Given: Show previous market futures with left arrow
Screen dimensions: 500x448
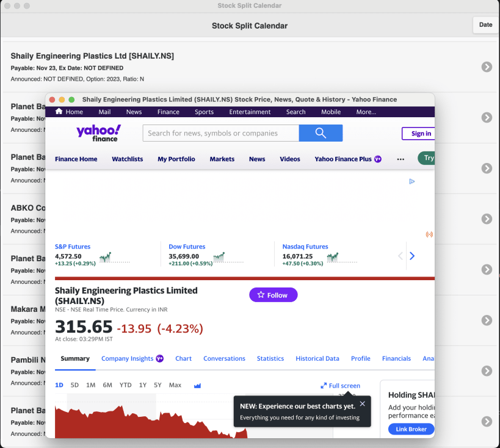Looking at the screenshot, I should click(400, 256).
